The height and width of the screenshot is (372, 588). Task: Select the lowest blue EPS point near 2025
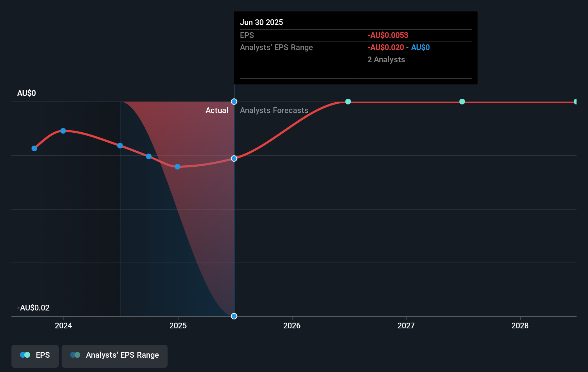pyautogui.click(x=177, y=166)
